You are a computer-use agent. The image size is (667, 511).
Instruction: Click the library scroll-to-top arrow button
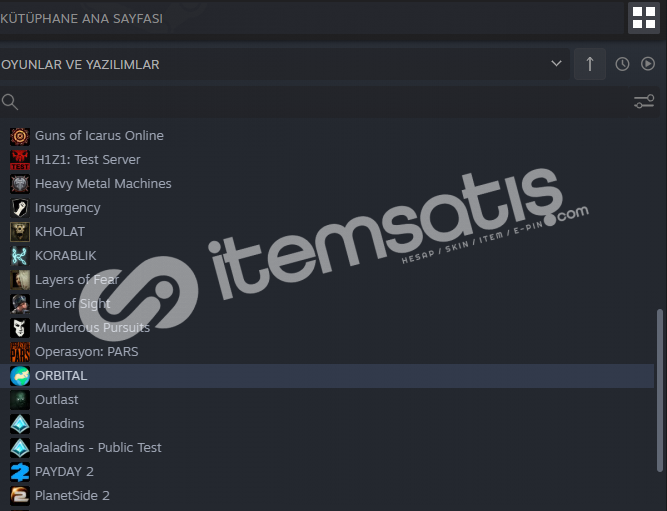pyautogui.click(x=590, y=64)
